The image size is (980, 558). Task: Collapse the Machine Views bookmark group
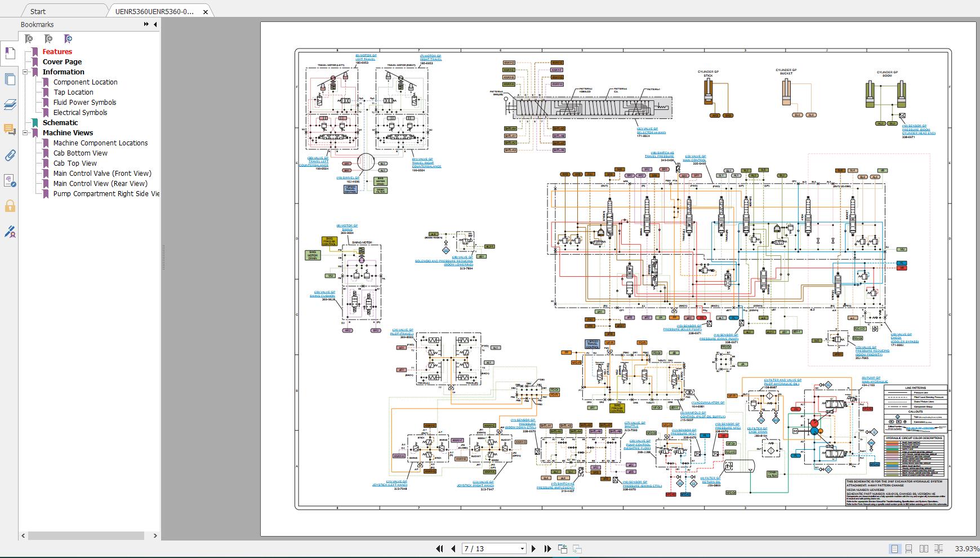[25, 133]
